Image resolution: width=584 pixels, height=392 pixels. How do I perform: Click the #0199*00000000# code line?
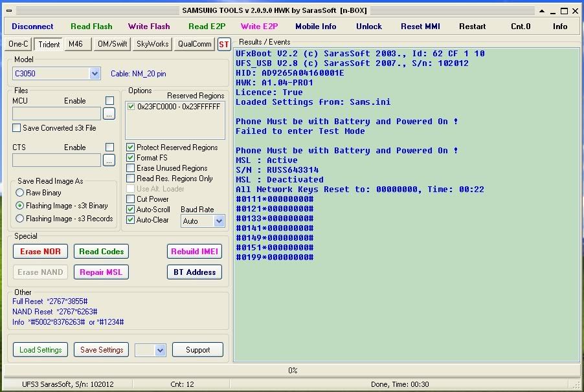[x=275, y=257]
